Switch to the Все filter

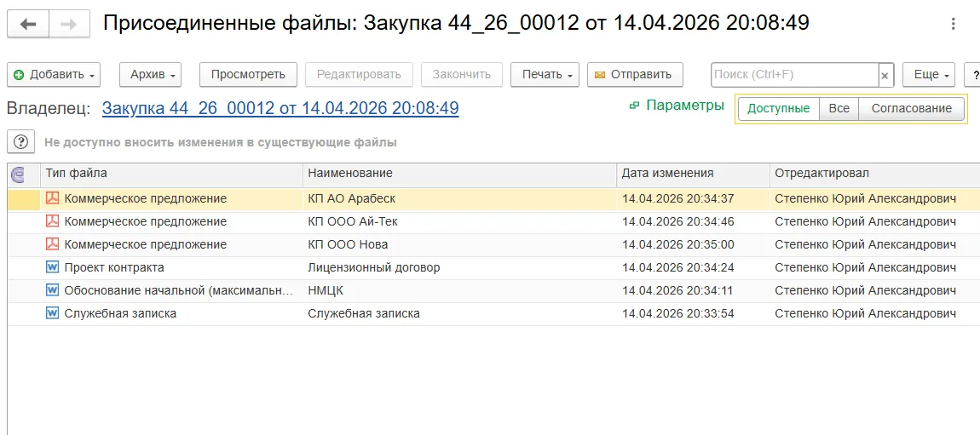pos(839,109)
